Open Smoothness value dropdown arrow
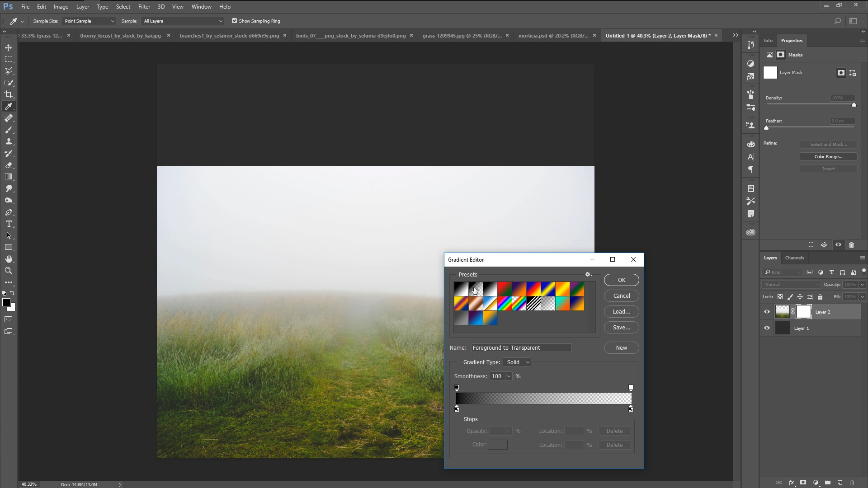Image resolution: width=868 pixels, height=488 pixels. click(x=509, y=376)
